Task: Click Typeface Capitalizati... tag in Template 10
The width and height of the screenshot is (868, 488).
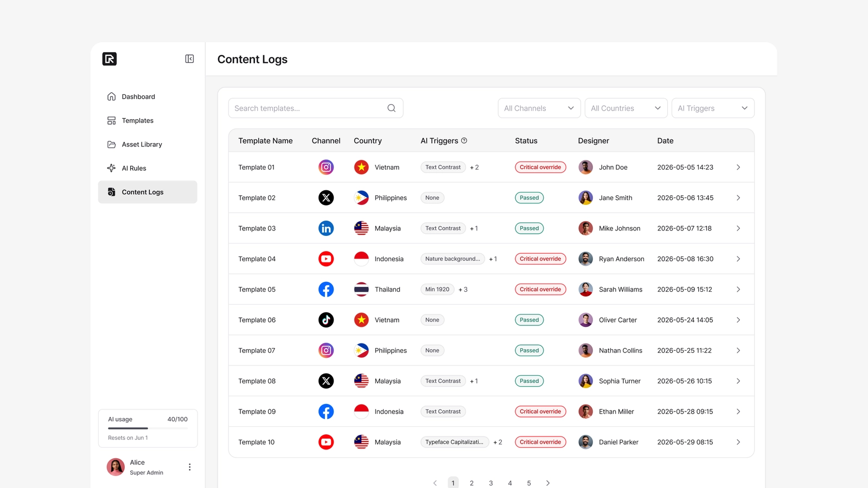Action: point(455,442)
